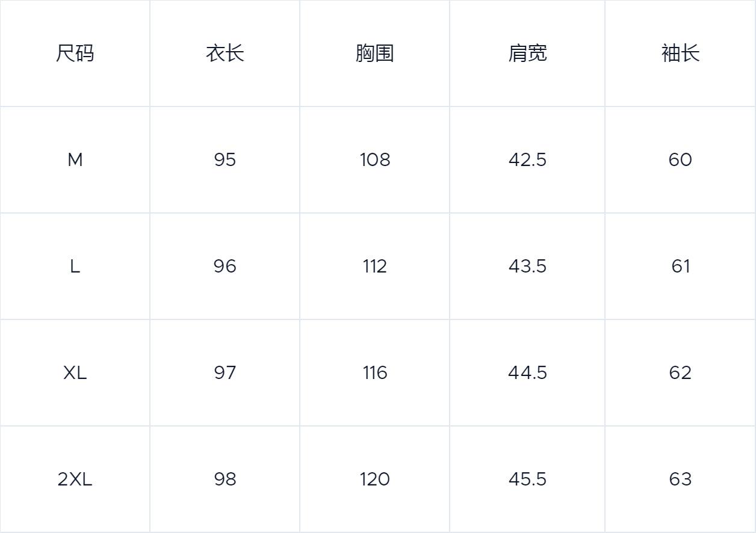
Task: Click the 120 chest measurement cell
Action: [x=374, y=479]
